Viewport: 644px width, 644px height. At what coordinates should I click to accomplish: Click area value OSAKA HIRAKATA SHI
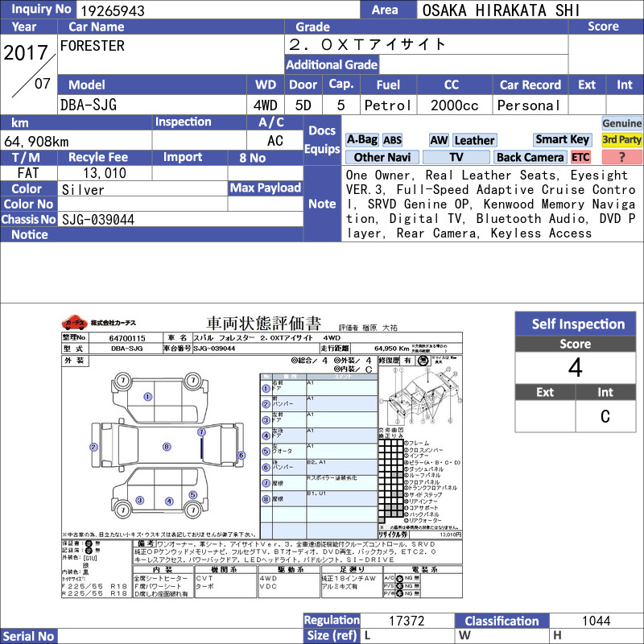pyautogui.click(x=501, y=10)
